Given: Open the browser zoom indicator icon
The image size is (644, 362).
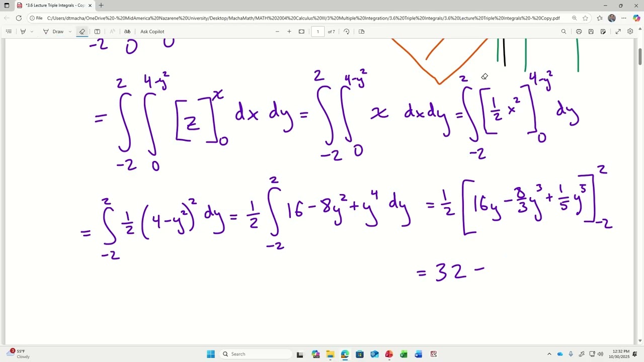Looking at the screenshot, I should pos(574,18).
